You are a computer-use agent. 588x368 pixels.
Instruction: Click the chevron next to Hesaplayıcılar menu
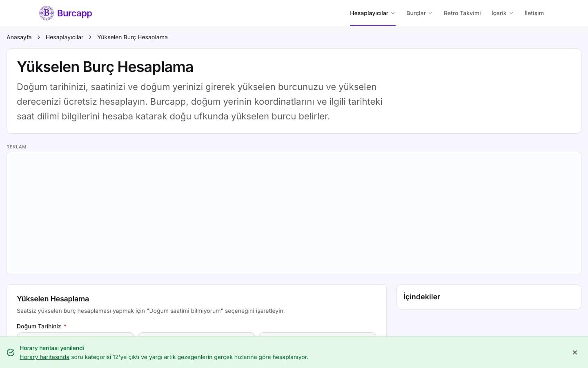point(393,13)
